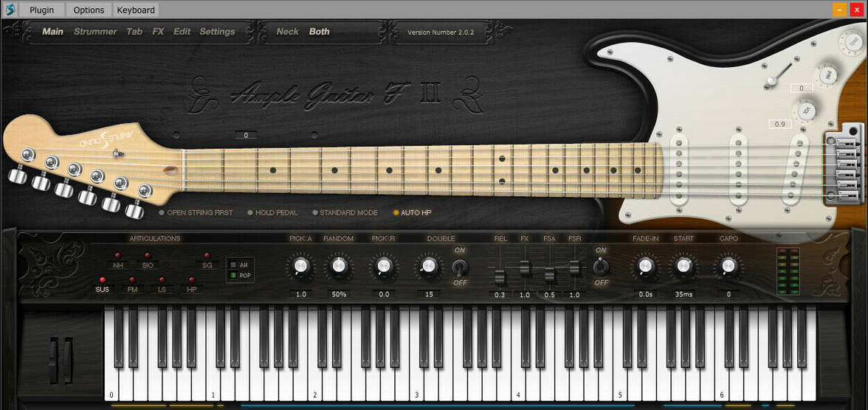This screenshot has height=410, width=868.
Task: Click the volume value field 0.9
Action: click(781, 124)
